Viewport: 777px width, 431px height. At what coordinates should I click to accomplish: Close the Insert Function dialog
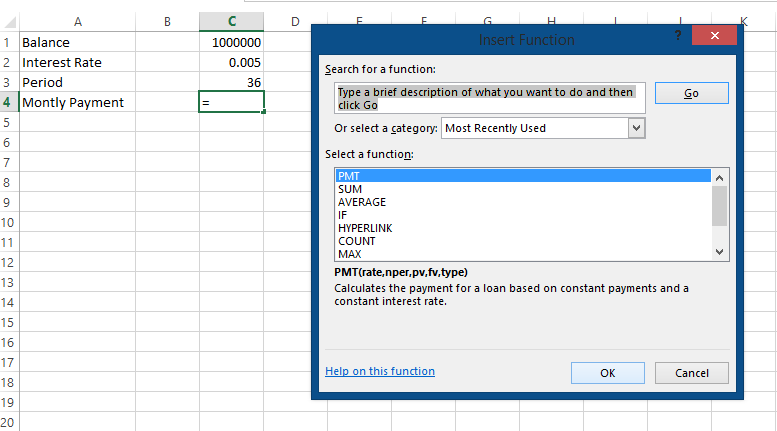click(714, 35)
